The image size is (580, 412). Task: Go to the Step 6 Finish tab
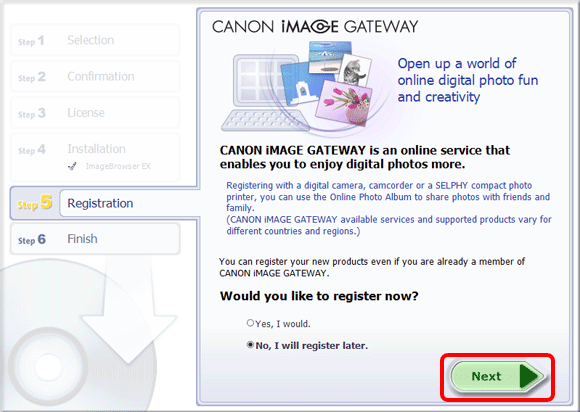pos(95,239)
